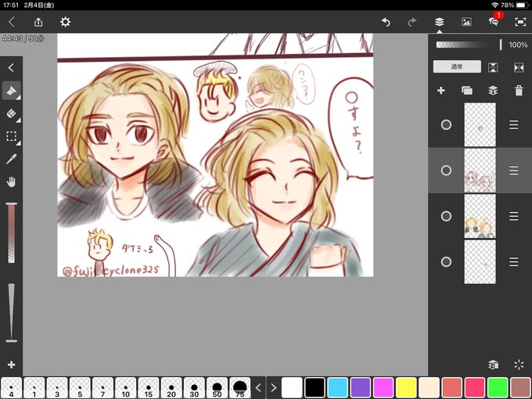
Task: Click the vertical brush opacity slider
Action: (x=11, y=233)
